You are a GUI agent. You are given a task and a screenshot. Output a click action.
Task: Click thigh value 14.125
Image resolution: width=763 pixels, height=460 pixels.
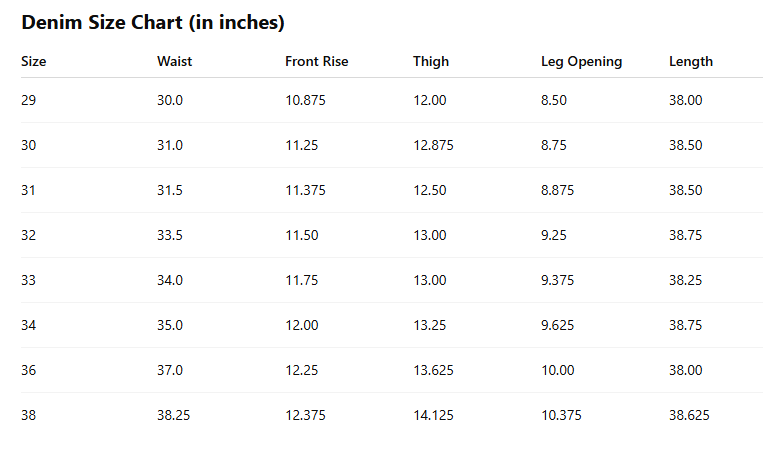[x=433, y=415]
